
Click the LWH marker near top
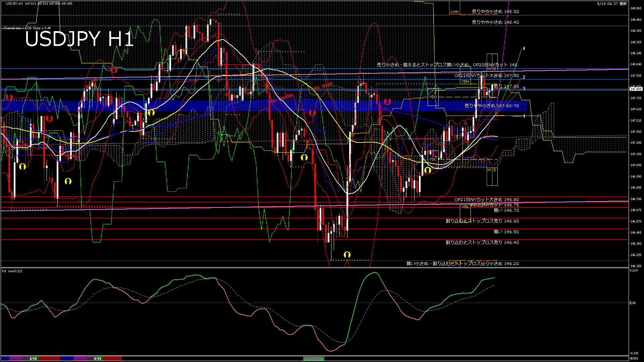click(454, 12)
